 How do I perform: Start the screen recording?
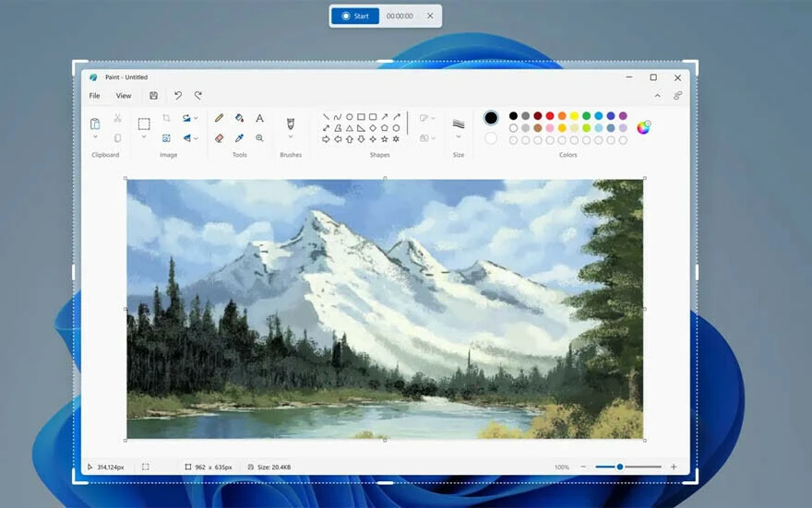coord(355,16)
